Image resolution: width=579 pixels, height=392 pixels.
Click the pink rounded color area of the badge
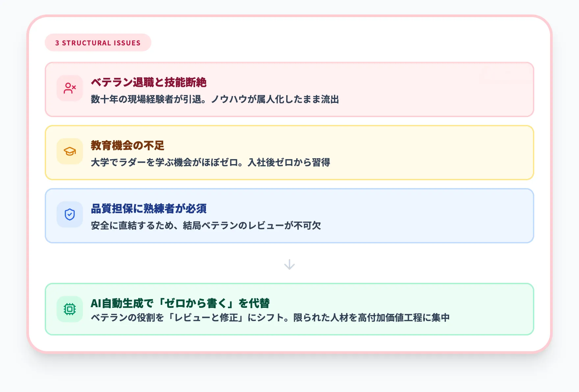[x=98, y=42]
